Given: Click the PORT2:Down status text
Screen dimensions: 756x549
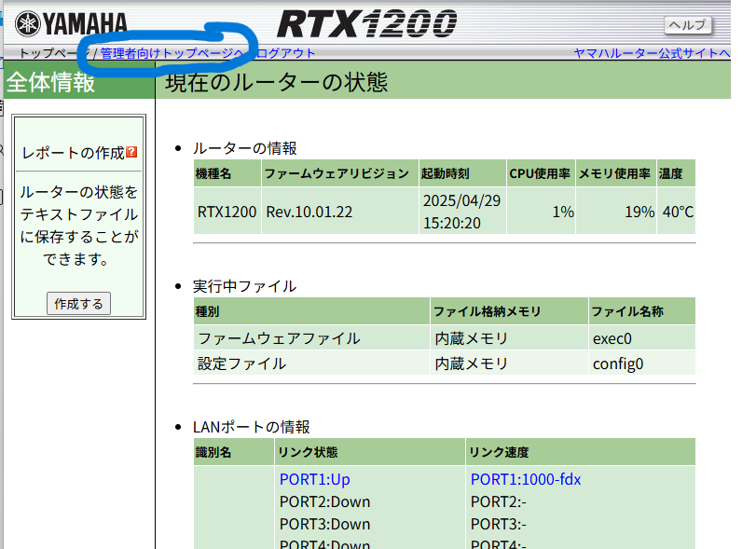Looking at the screenshot, I should pyautogui.click(x=325, y=501).
